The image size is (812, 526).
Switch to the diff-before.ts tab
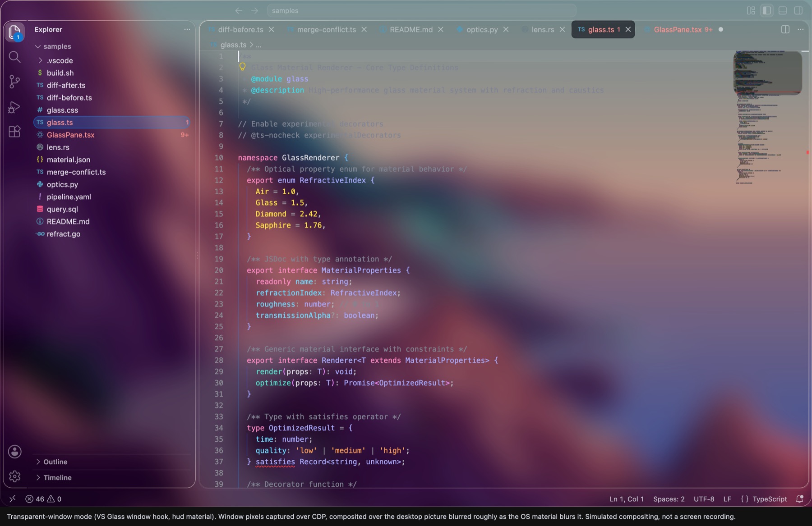tap(240, 29)
